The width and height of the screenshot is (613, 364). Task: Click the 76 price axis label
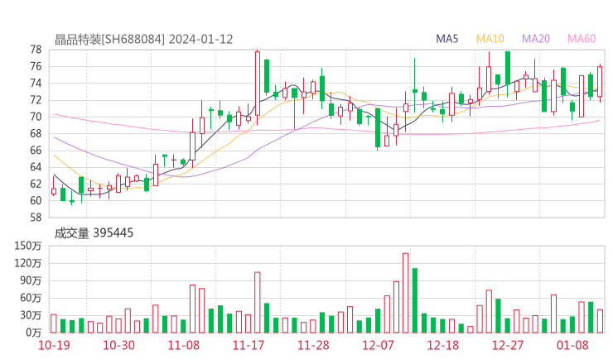coord(36,66)
